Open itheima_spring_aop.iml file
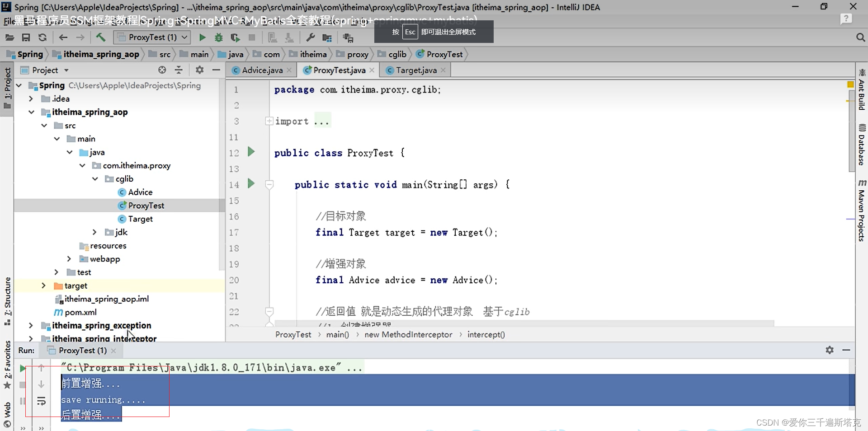 (102, 299)
